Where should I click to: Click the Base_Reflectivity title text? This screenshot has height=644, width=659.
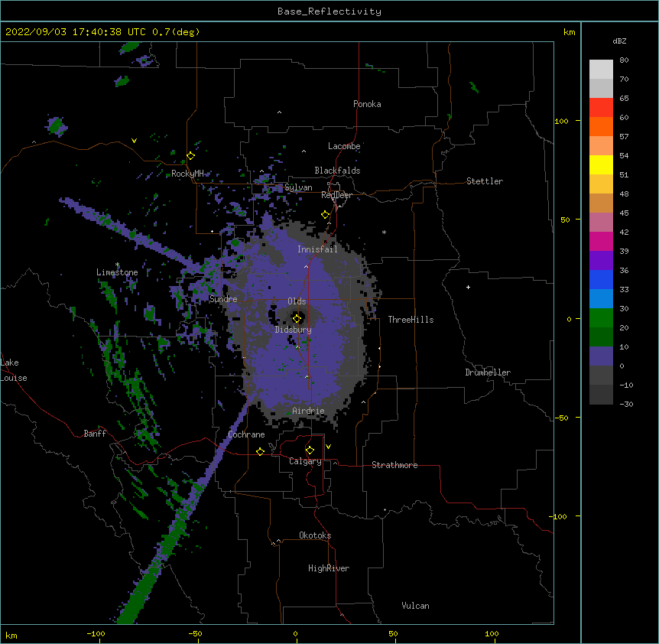pos(329,11)
